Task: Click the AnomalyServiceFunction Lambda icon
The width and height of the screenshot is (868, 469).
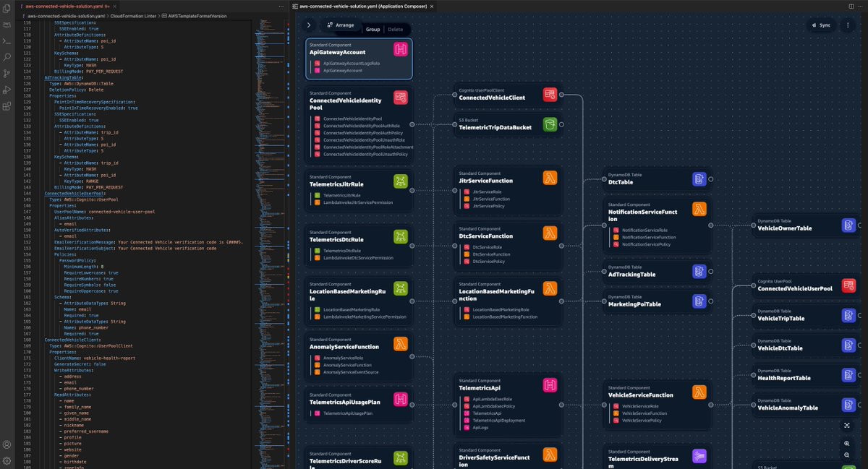Action: pos(401,344)
